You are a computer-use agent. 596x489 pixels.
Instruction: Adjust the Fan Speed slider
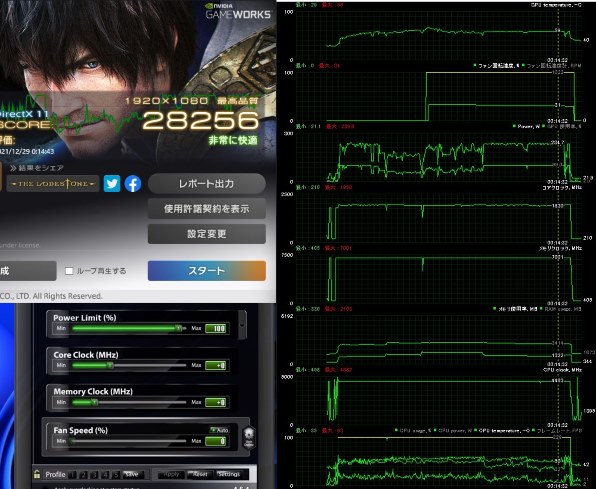tap(128, 441)
